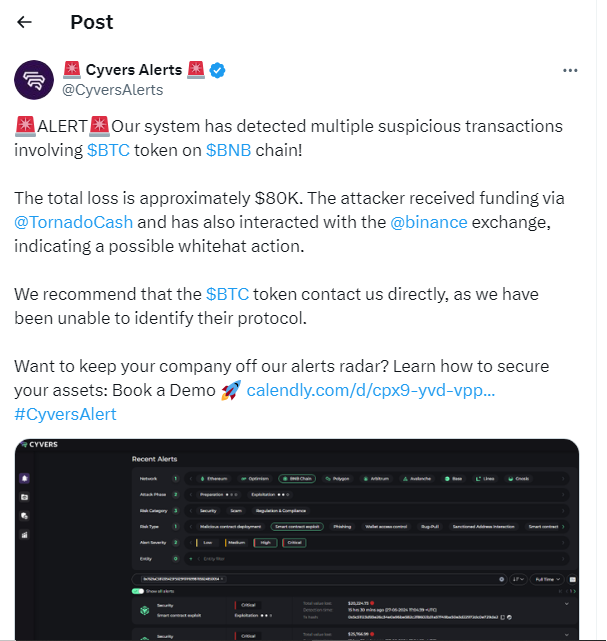The image size is (607, 641).
Task: Open Cyvers Alerts profile avatar
Action: [34, 80]
